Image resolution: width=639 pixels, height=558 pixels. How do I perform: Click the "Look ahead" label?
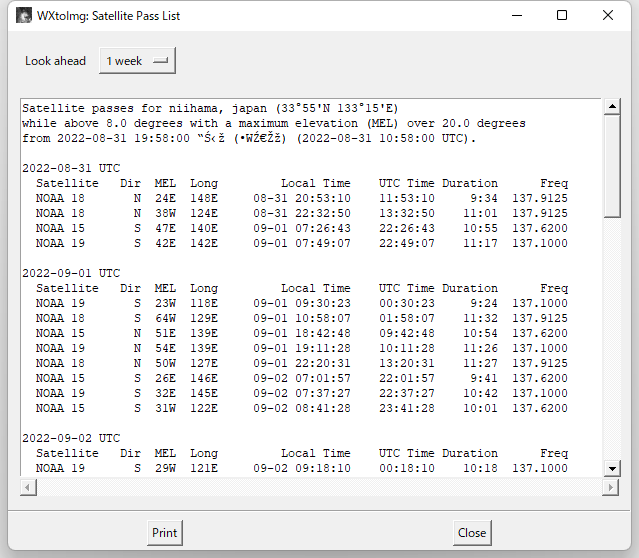pos(56,61)
